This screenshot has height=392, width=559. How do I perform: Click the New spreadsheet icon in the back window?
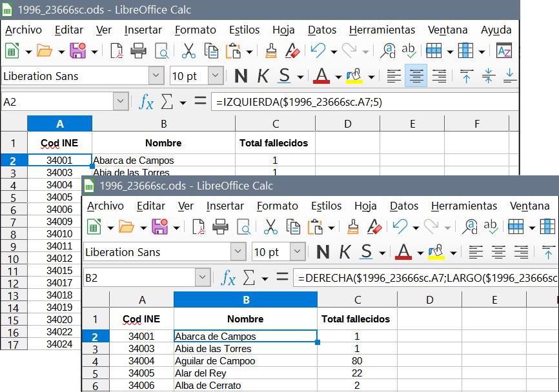pos(12,51)
